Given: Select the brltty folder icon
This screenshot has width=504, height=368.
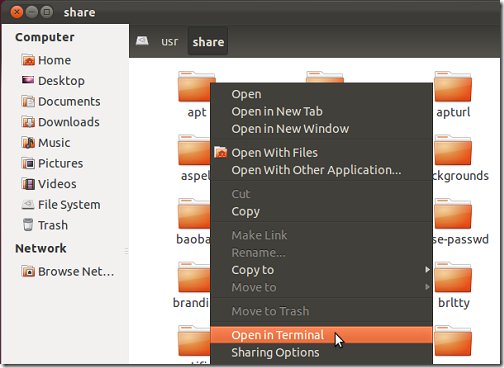Looking at the screenshot, I should (453, 277).
